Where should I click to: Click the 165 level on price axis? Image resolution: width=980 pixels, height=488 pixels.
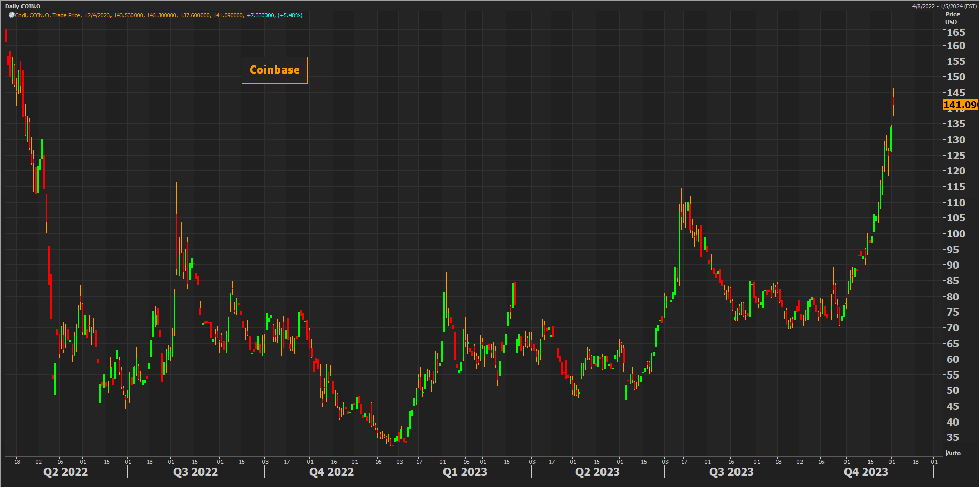(x=955, y=32)
